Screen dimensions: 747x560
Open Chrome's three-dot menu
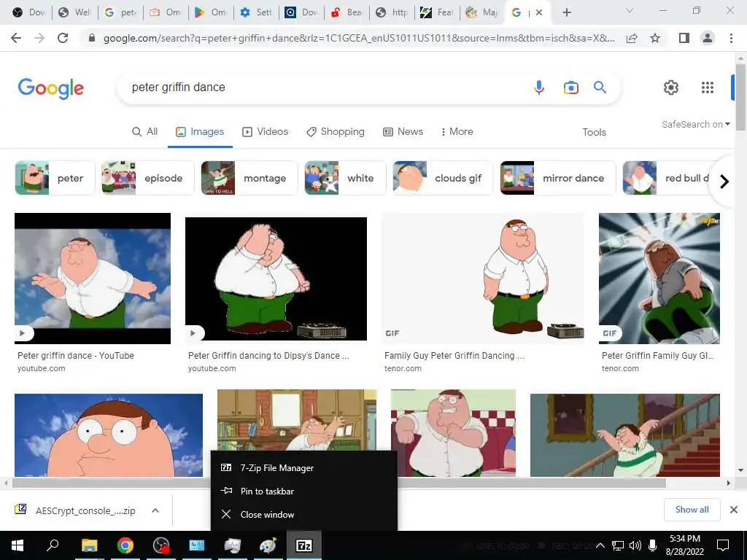(731, 38)
